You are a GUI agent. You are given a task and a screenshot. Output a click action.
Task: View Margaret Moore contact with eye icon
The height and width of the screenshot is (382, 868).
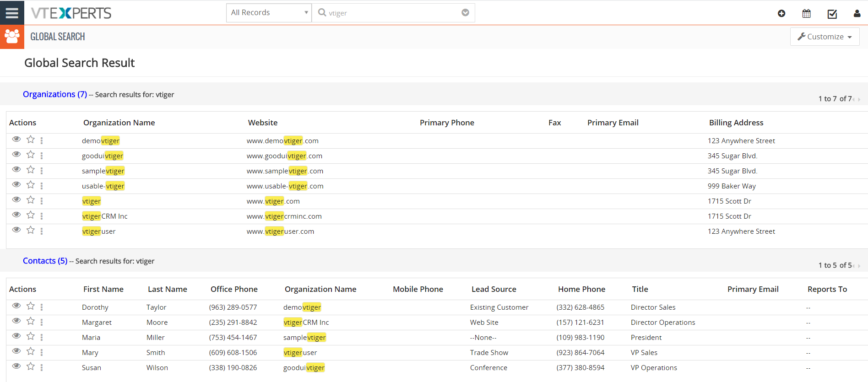[x=16, y=321]
